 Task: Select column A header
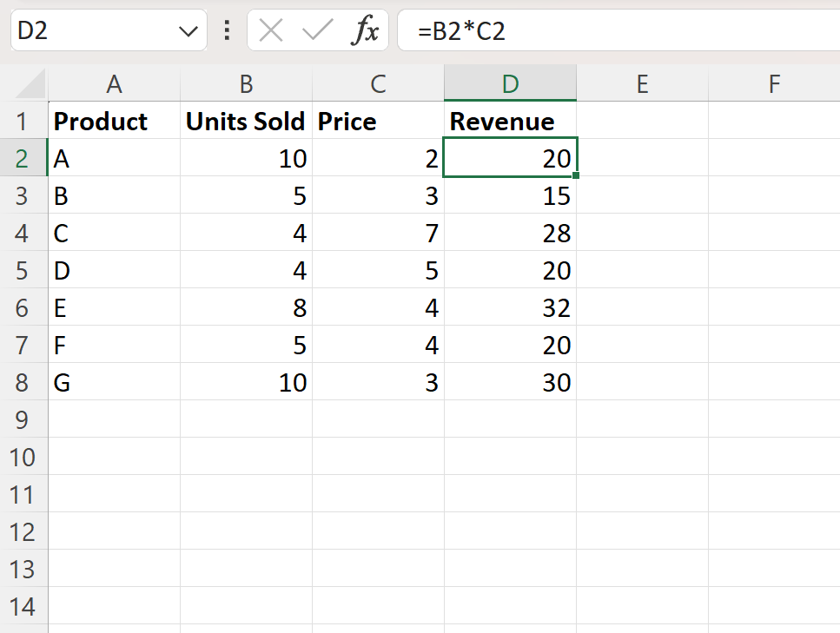click(x=115, y=84)
